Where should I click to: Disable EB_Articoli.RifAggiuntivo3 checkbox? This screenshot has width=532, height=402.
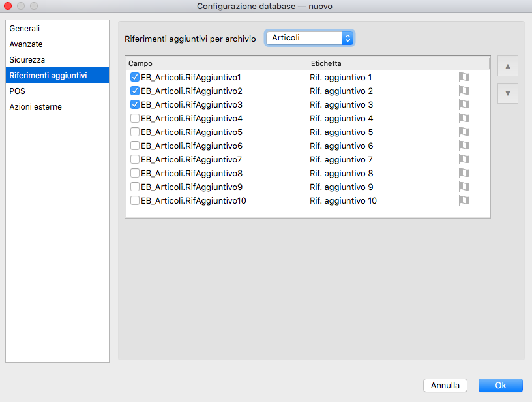[135, 104]
